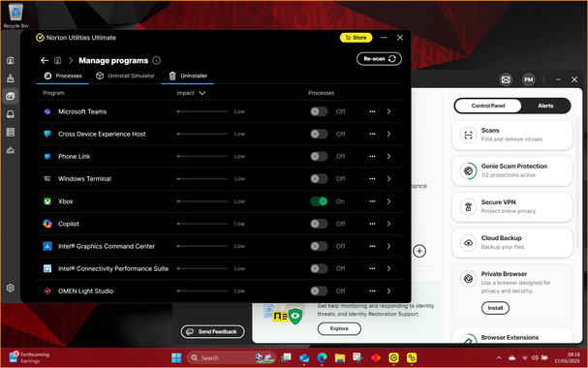Switch to the Processes tab
Image resolution: width=588 pixels, height=368 pixels.
pyautogui.click(x=63, y=77)
